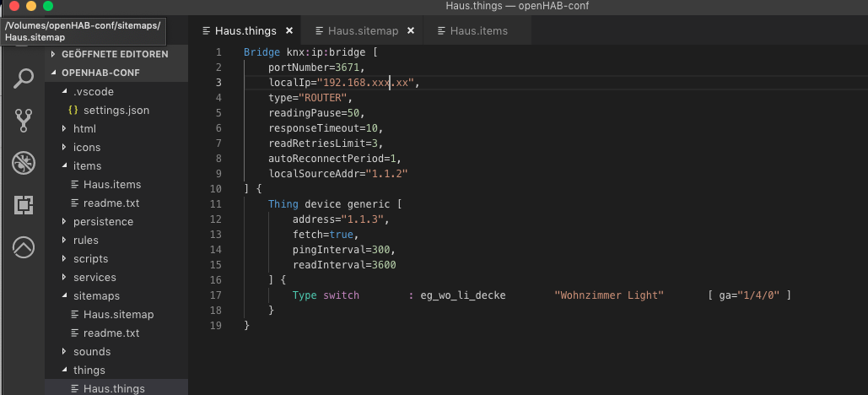Open the Source Control view

pos(23,121)
